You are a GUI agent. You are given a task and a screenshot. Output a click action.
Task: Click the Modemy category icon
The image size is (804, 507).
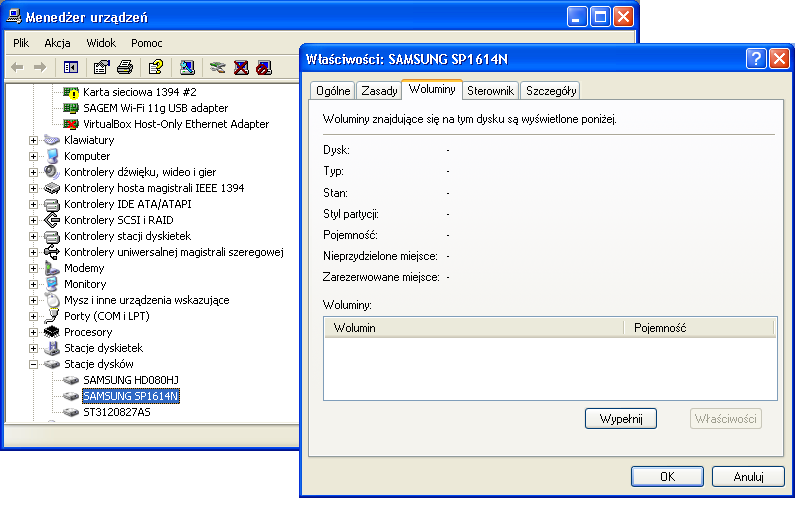[x=52, y=268]
